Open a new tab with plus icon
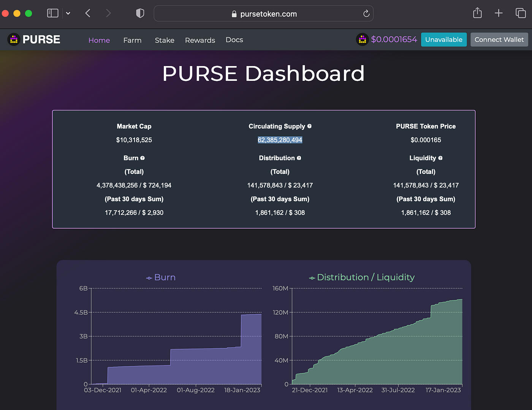 [499, 13]
